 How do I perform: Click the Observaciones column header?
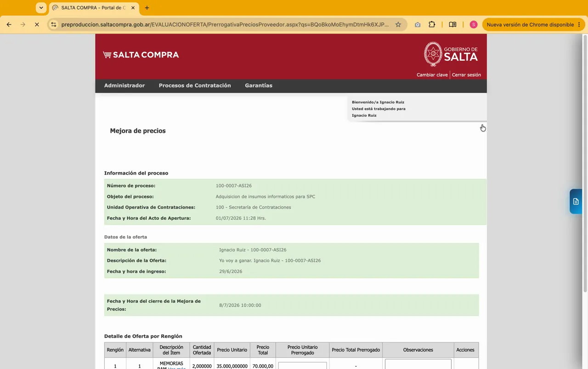click(x=418, y=350)
